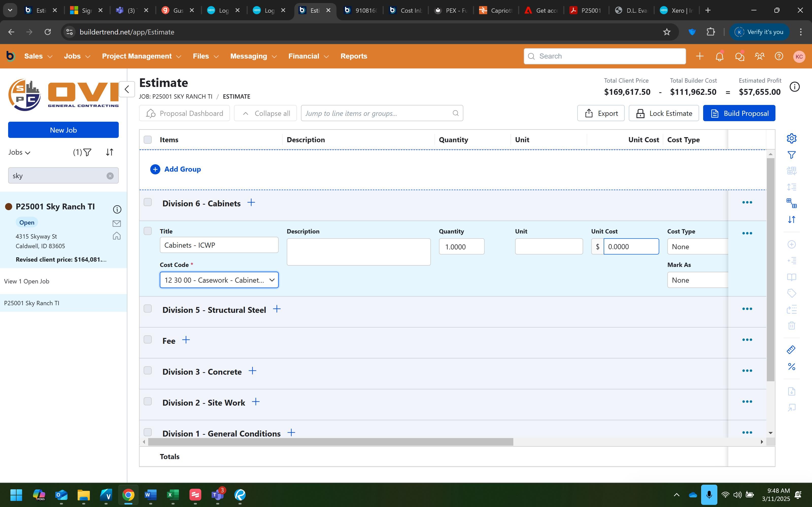Toggle the select-all checkbox in Items header
The height and width of the screenshot is (507, 812).
(148, 139)
